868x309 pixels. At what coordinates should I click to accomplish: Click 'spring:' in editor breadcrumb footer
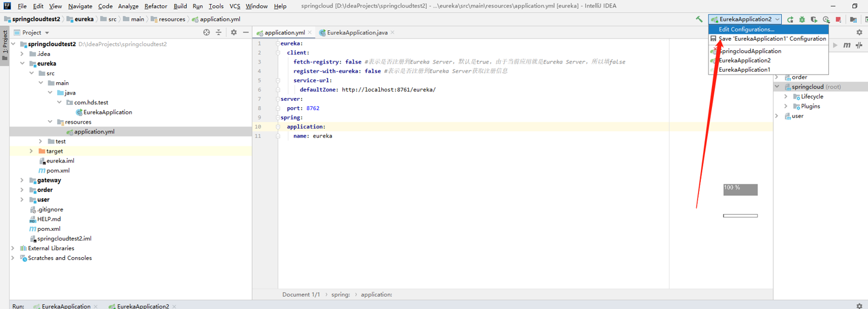341,294
